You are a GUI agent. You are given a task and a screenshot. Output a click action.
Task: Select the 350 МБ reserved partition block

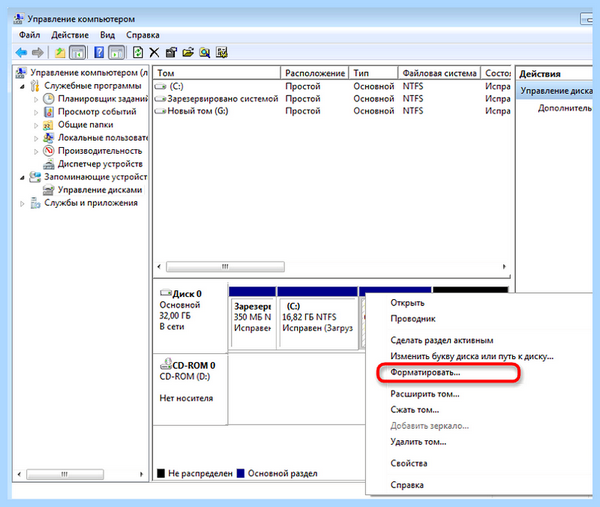253,318
